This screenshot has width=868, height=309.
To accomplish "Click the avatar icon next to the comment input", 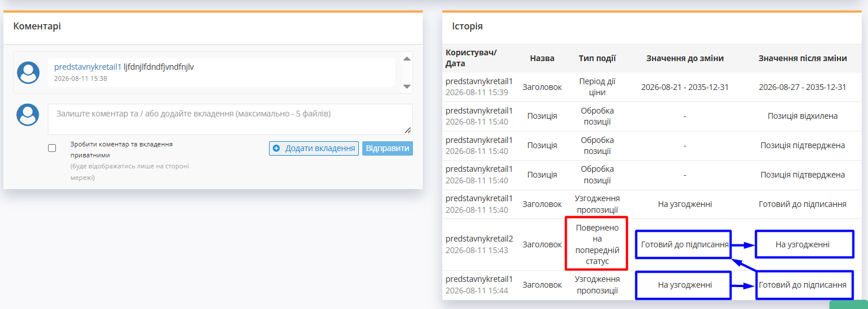I will [28, 115].
